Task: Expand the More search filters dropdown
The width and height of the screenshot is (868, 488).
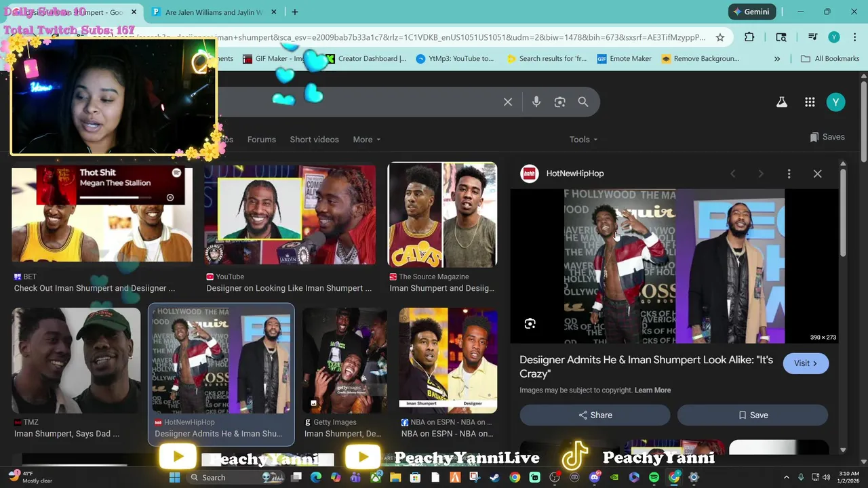Action: pos(367,140)
